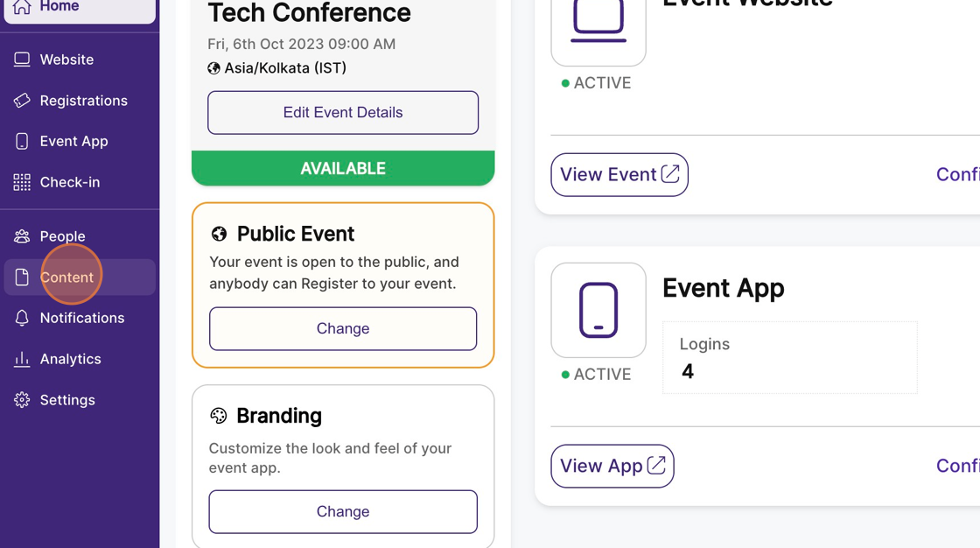Viewport: 980px width, 548px height.
Task: Open the View Event external link
Action: click(x=619, y=175)
